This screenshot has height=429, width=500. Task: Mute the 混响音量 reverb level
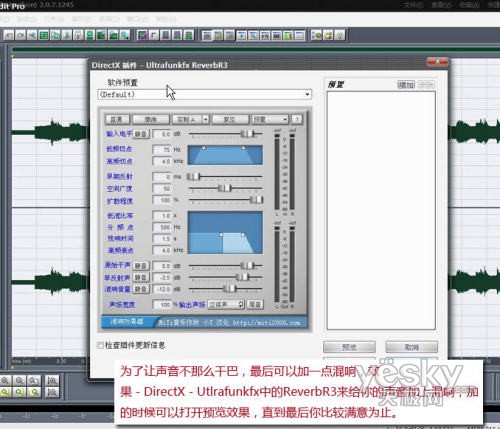[x=141, y=289]
